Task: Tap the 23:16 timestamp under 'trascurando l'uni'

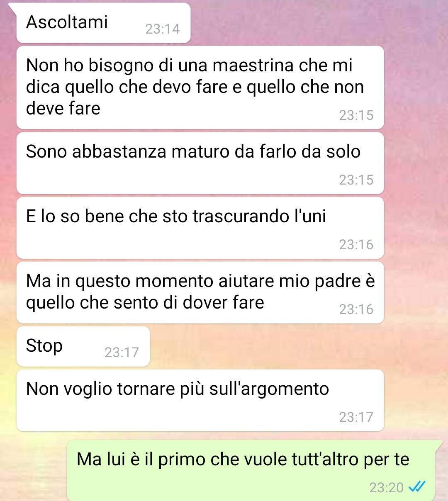Action: tap(356, 245)
